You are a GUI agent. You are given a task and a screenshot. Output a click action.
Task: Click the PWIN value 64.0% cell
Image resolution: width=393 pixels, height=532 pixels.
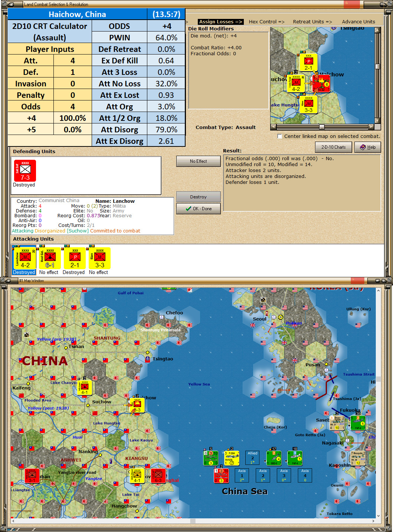click(x=166, y=38)
